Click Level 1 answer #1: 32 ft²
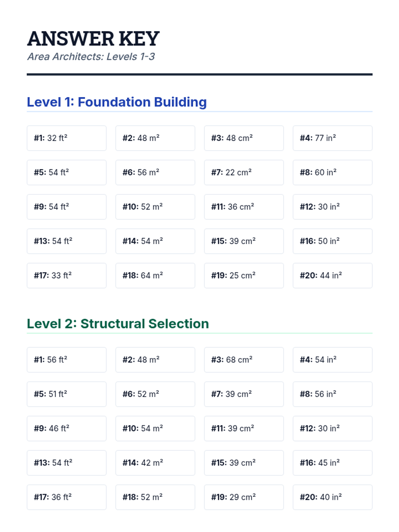 coord(66,138)
